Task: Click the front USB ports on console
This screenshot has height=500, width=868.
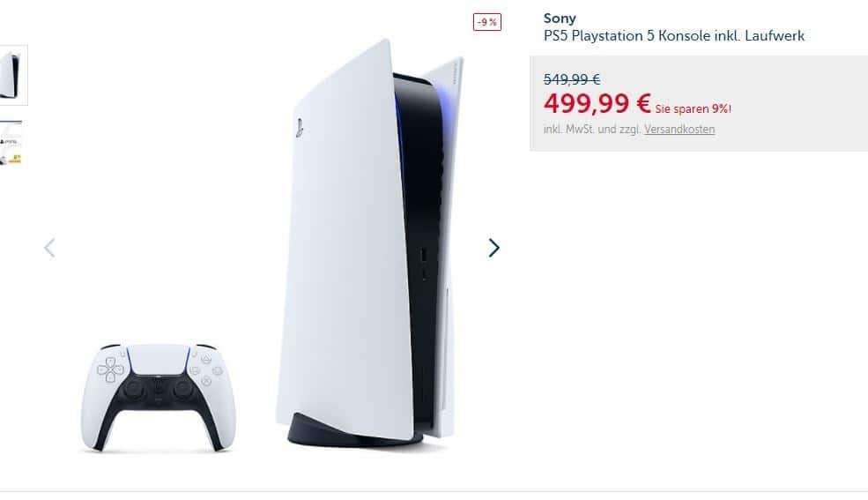Action: [x=424, y=263]
